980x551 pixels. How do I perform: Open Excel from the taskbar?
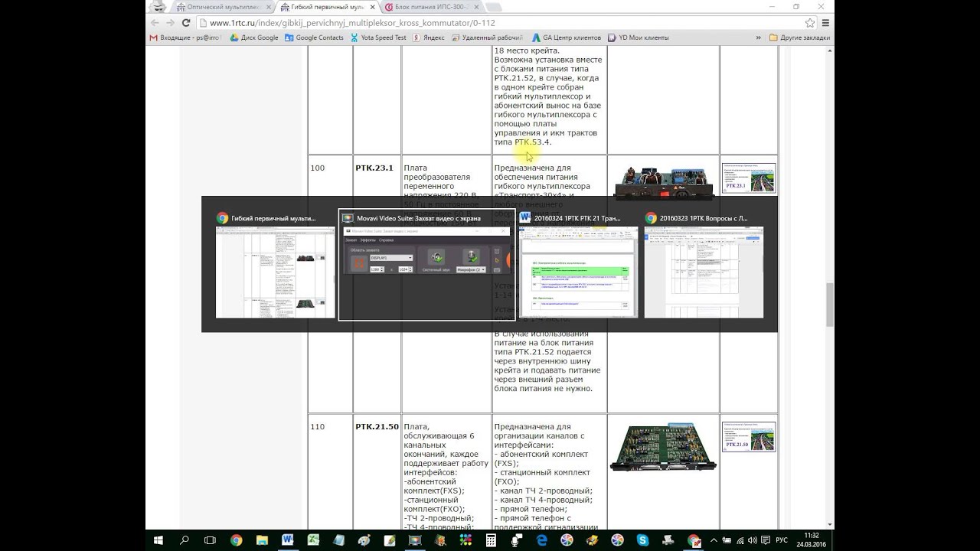(313, 540)
